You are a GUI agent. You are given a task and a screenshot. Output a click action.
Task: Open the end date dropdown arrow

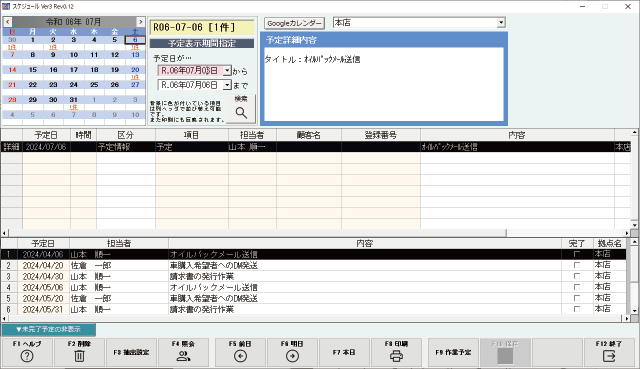coord(227,85)
